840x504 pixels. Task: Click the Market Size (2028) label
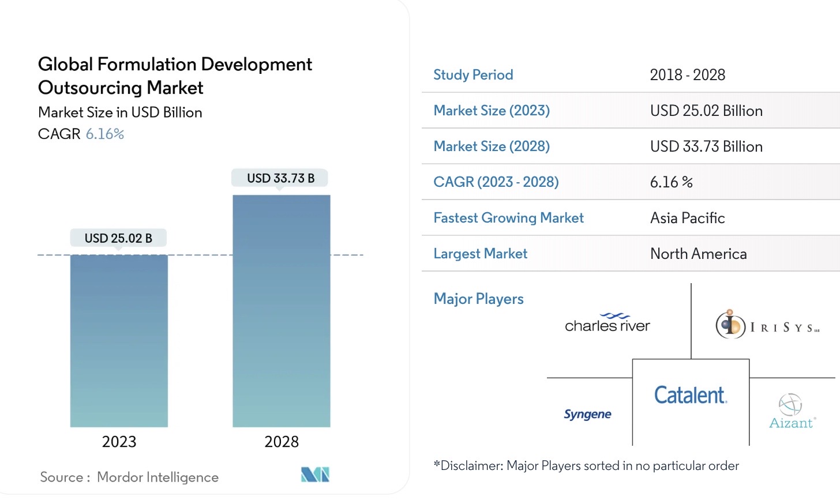(x=492, y=146)
